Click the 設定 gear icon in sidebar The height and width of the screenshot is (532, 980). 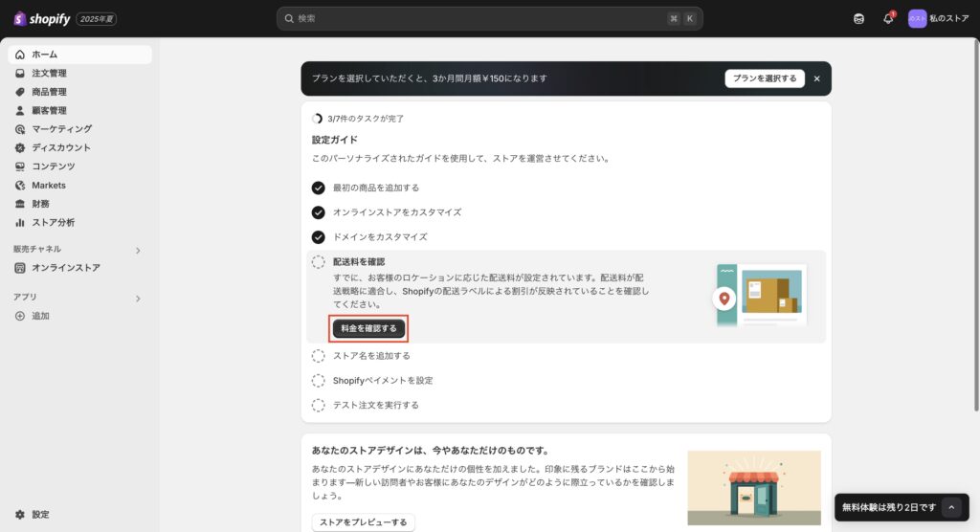pos(21,514)
